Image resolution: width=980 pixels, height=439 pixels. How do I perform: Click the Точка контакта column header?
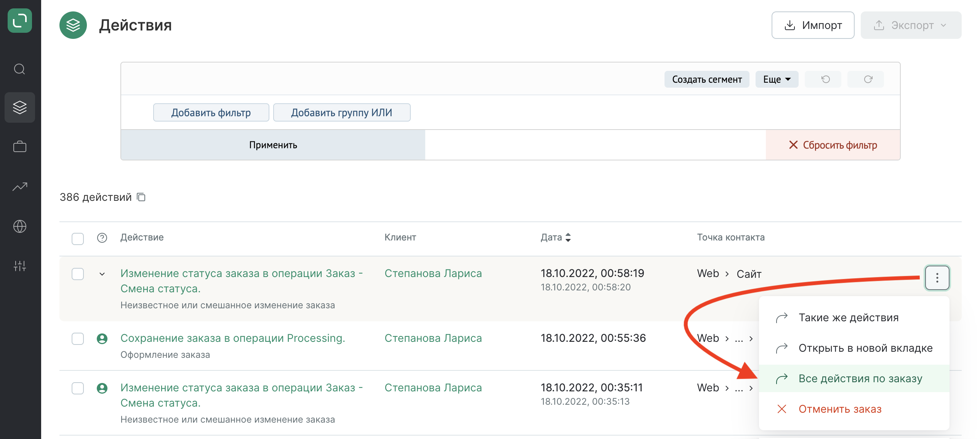(731, 237)
